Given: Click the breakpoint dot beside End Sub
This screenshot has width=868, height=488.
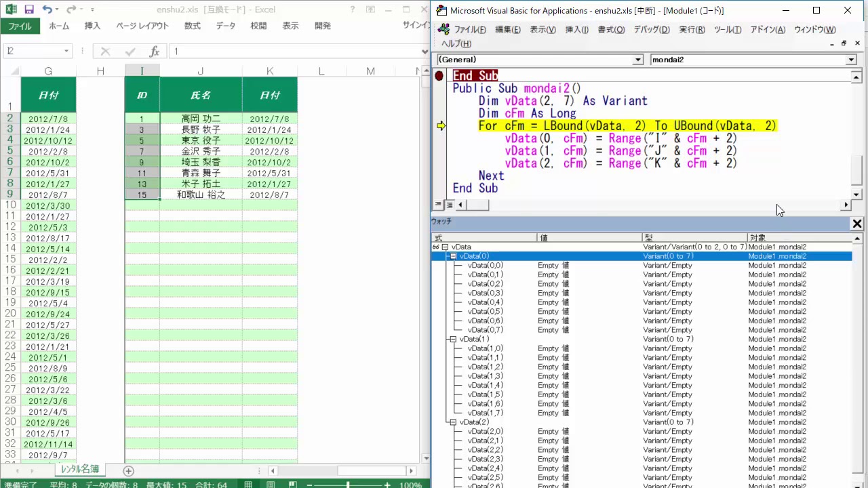Looking at the screenshot, I should coord(439,76).
